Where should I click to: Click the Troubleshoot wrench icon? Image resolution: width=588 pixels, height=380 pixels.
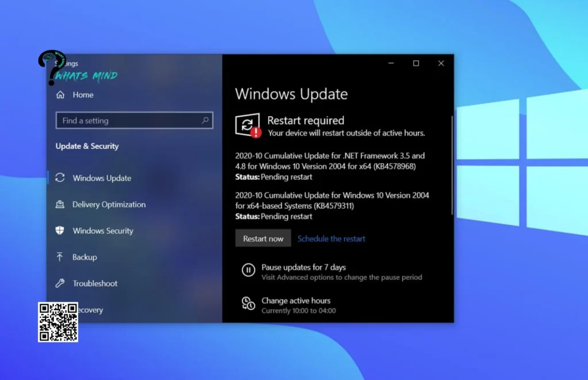(60, 283)
